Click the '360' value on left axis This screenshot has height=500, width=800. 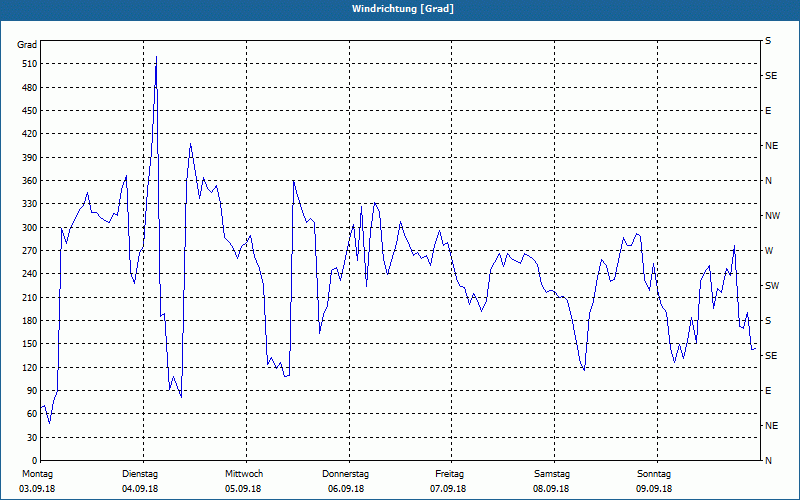(30, 181)
